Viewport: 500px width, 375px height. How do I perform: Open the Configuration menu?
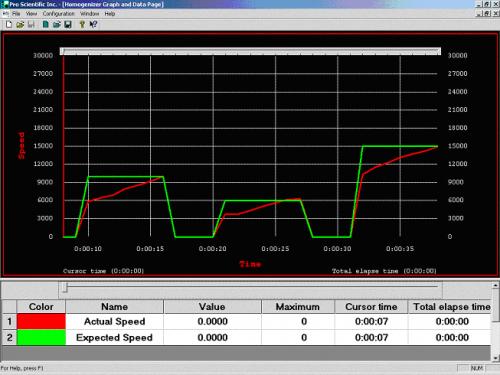(58, 14)
